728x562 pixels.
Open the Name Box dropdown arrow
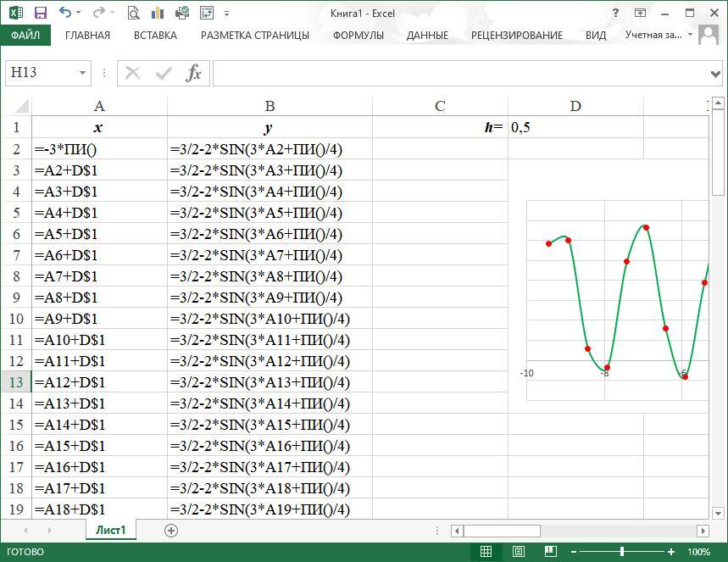pos(82,73)
